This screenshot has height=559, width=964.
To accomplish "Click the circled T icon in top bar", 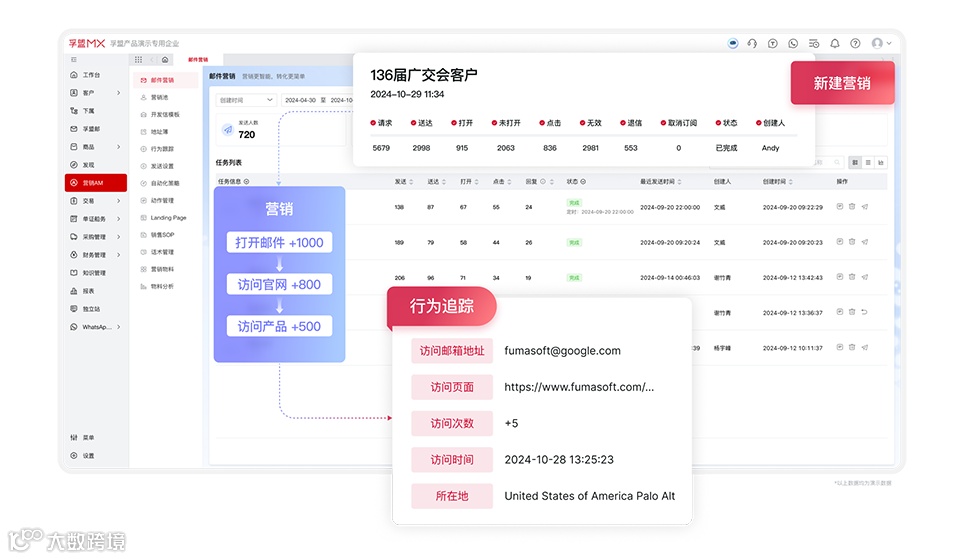I will (773, 43).
